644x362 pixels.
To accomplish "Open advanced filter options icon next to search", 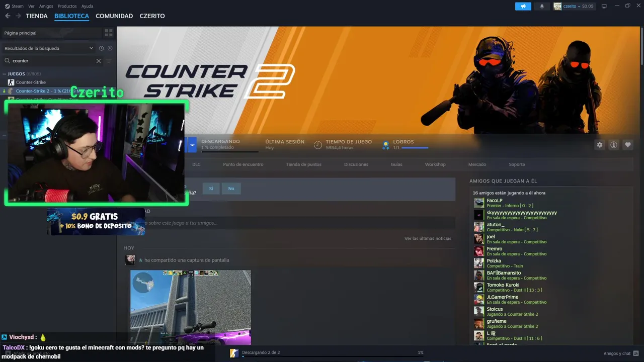I will (109, 61).
